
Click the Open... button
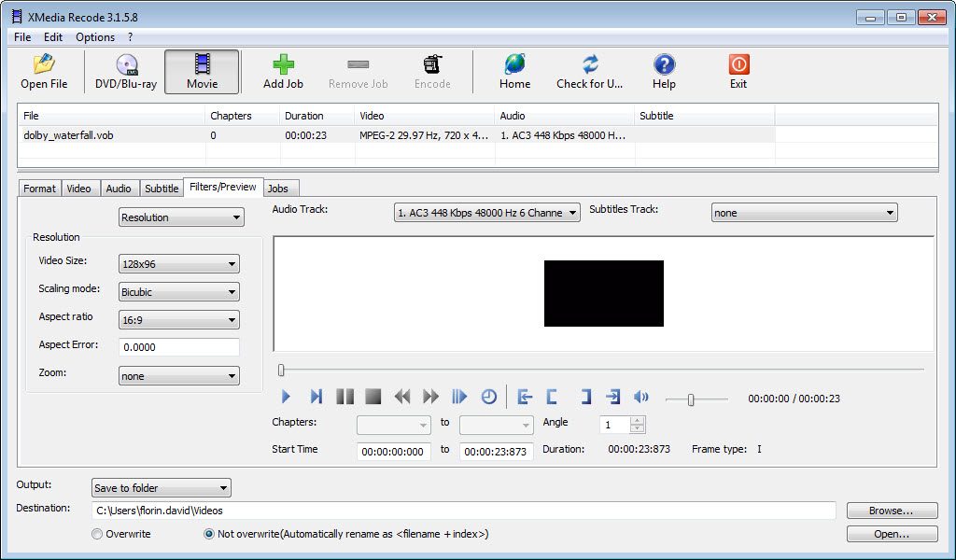click(892, 534)
